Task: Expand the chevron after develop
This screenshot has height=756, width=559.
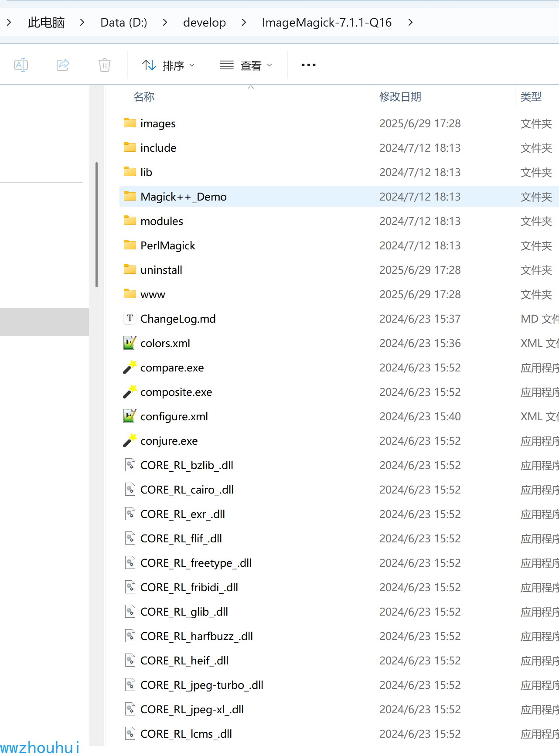Action: click(244, 22)
